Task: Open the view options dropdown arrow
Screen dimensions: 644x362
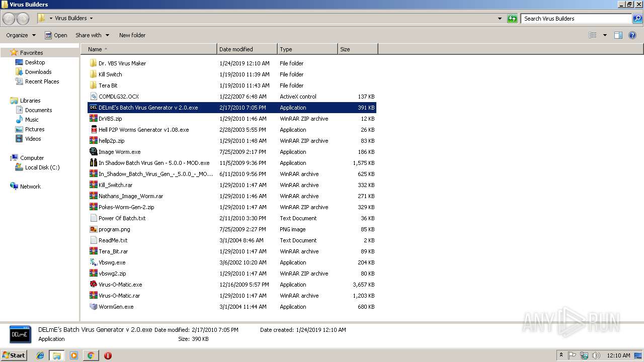Action: click(605, 35)
